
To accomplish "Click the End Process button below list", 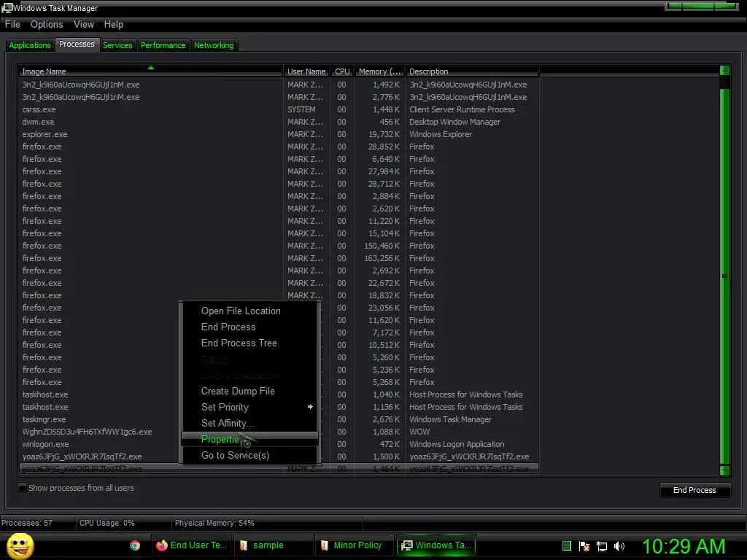I will 694,490.
